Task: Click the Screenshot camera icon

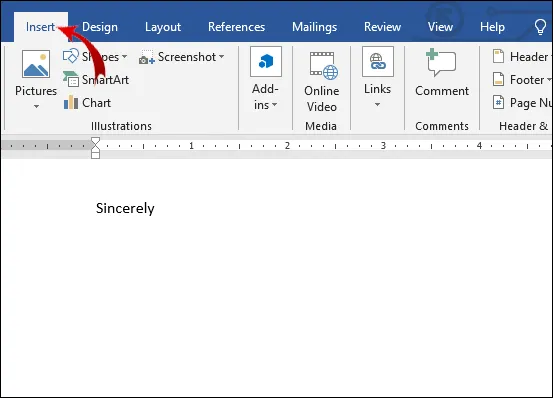Action: 147,57
